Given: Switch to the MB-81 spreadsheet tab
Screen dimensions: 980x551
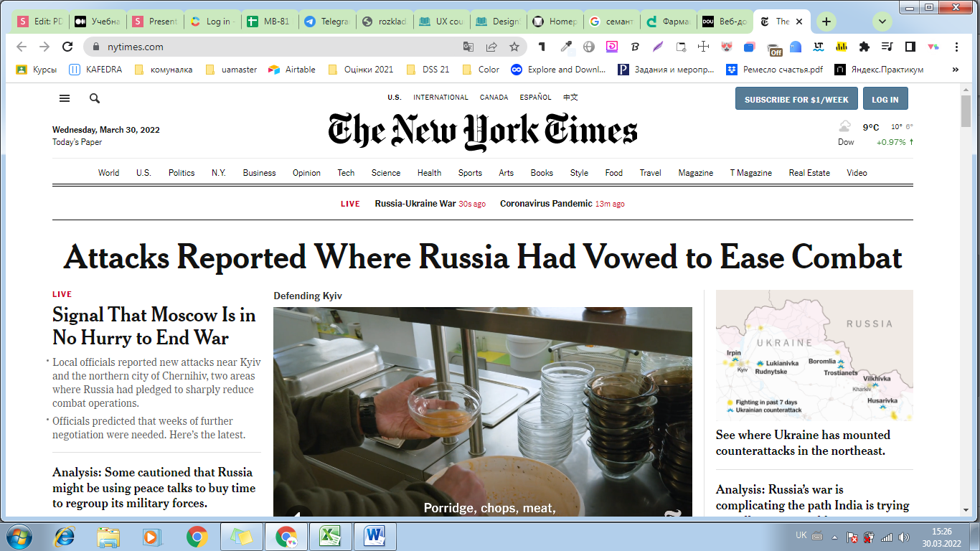Looking at the screenshot, I should (269, 22).
